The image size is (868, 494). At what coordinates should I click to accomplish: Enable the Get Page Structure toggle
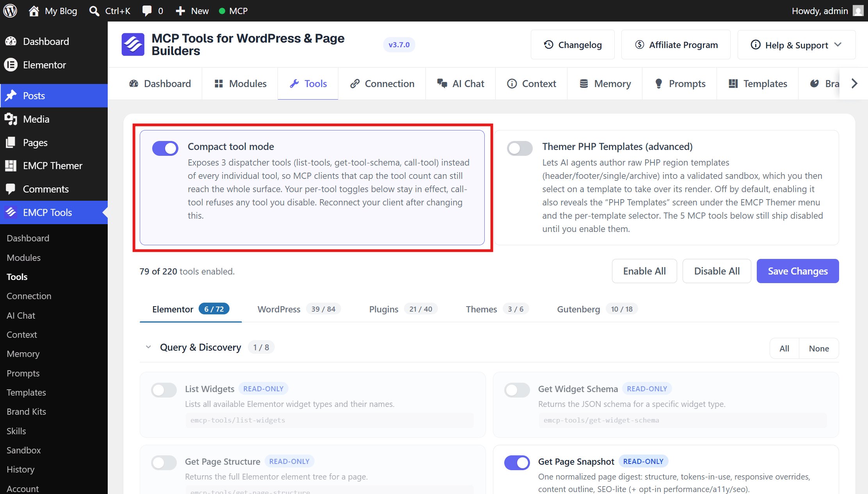pyautogui.click(x=164, y=463)
